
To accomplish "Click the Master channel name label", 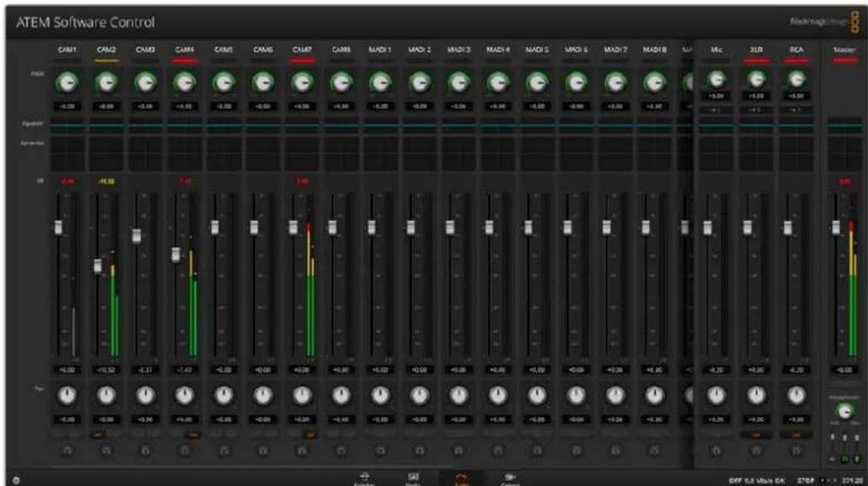I will pos(845,50).
